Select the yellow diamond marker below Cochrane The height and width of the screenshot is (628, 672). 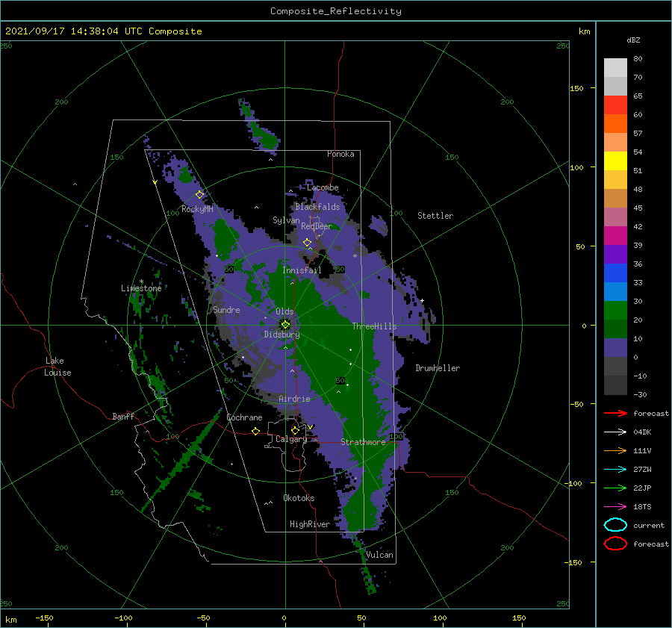point(256,431)
